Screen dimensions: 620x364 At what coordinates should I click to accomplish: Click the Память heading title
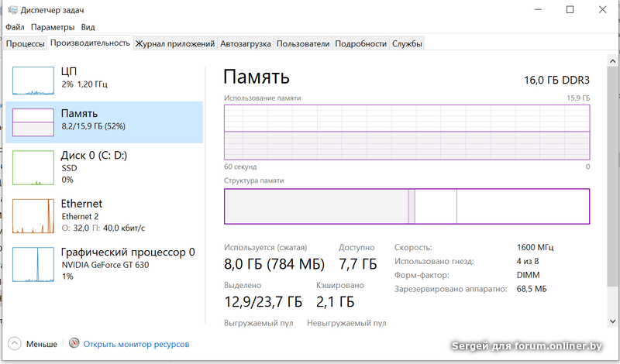point(257,77)
